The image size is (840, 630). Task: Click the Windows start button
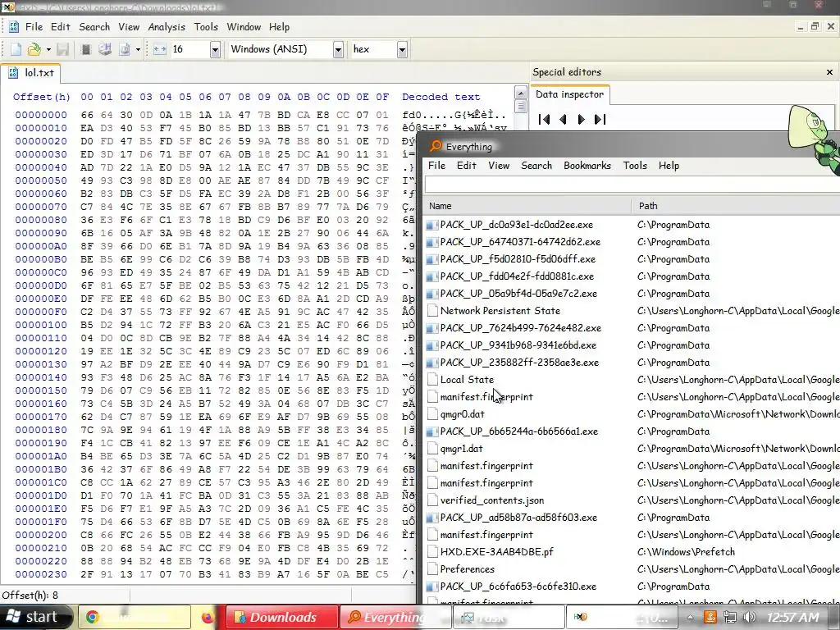click(x=36, y=617)
